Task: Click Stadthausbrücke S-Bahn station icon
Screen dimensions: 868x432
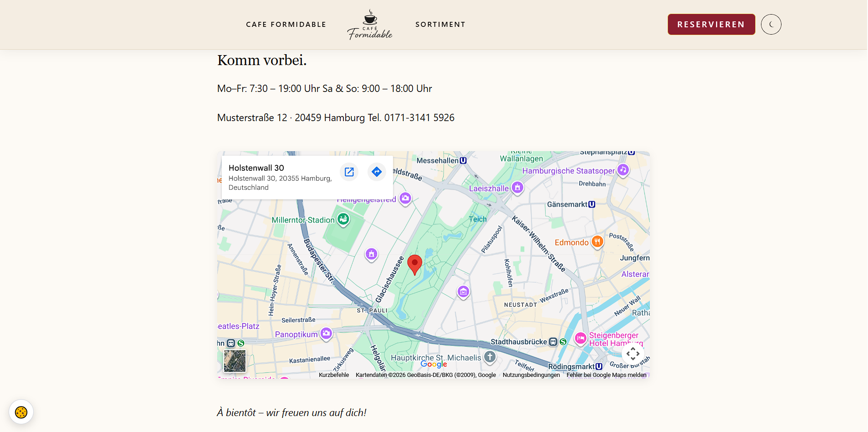Action: tap(563, 342)
